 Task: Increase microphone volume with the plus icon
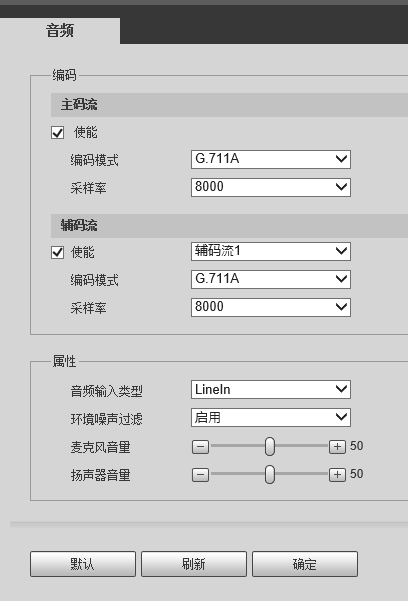337,447
